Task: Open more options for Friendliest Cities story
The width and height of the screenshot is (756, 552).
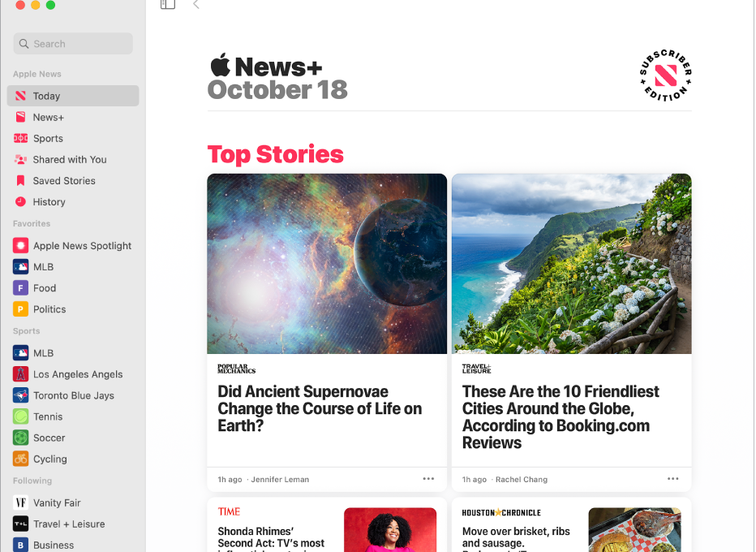Action: pos(673,479)
